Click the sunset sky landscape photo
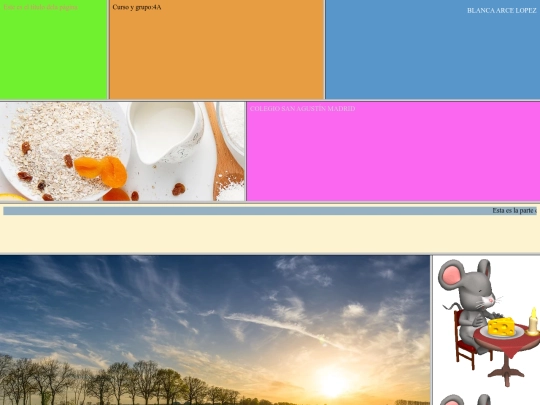The height and width of the screenshot is (405, 540). [x=215, y=330]
